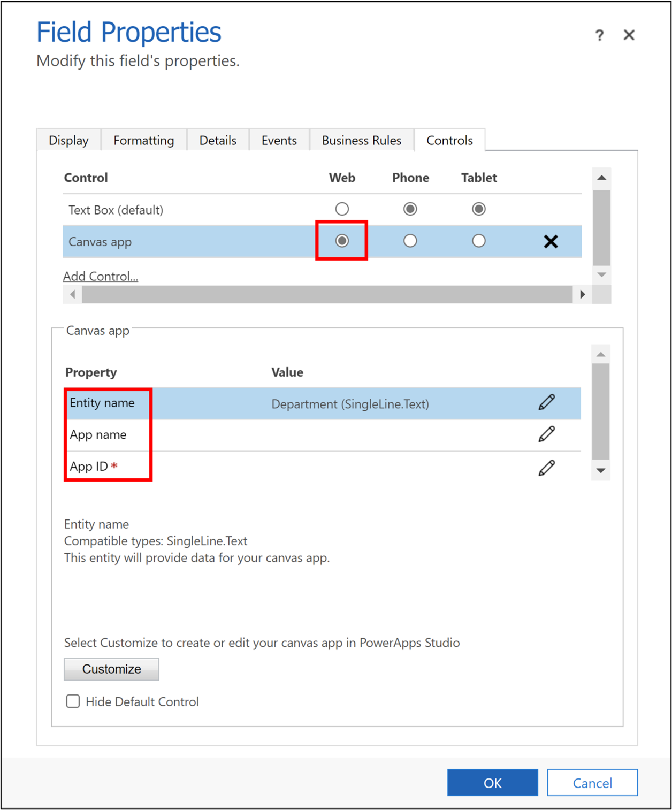The height and width of the screenshot is (810, 672).
Task: Remove the Canvas app control via X icon
Action: point(551,241)
